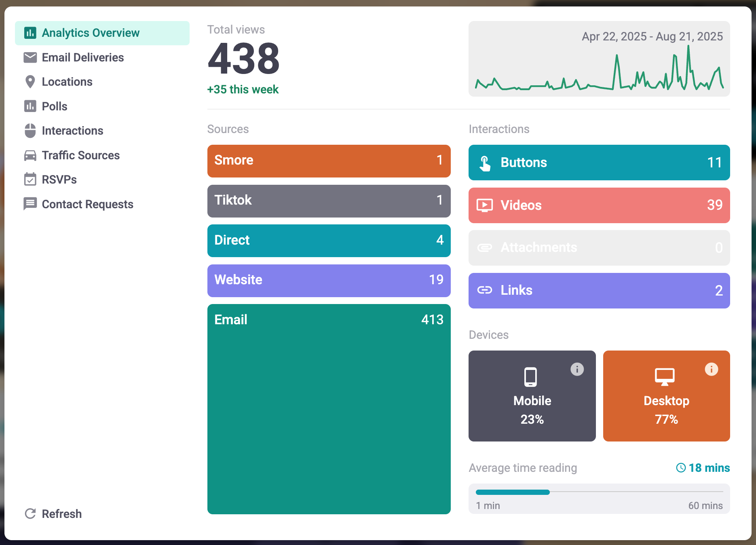Image resolution: width=756 pixels, height=545 pixels.
Task: Go to the Traffic Sources page
Action: point(81,155)
